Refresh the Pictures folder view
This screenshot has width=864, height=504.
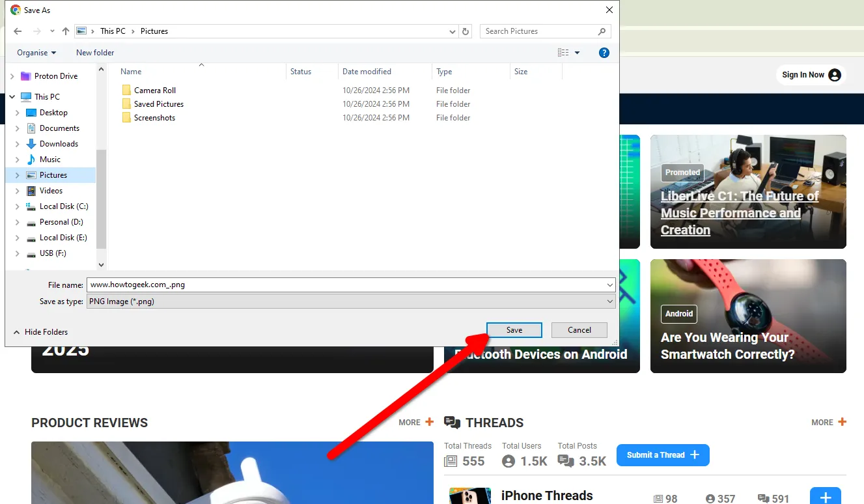point(466,31)
